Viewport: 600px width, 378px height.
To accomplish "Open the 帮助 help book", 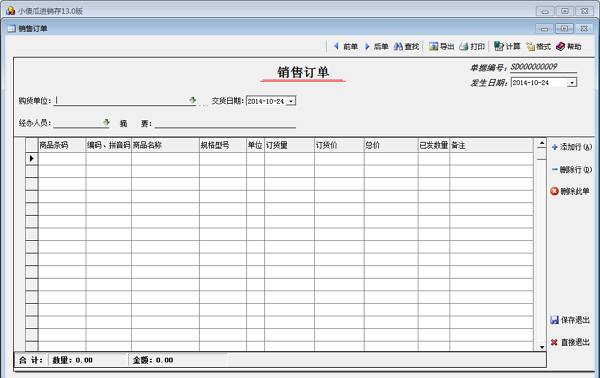I will click(569, 47).
